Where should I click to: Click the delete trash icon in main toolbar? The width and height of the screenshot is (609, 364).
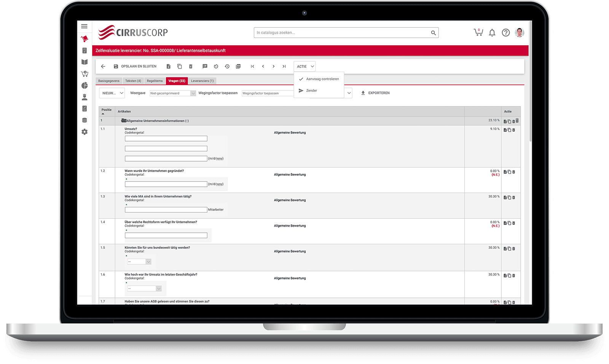191,66
